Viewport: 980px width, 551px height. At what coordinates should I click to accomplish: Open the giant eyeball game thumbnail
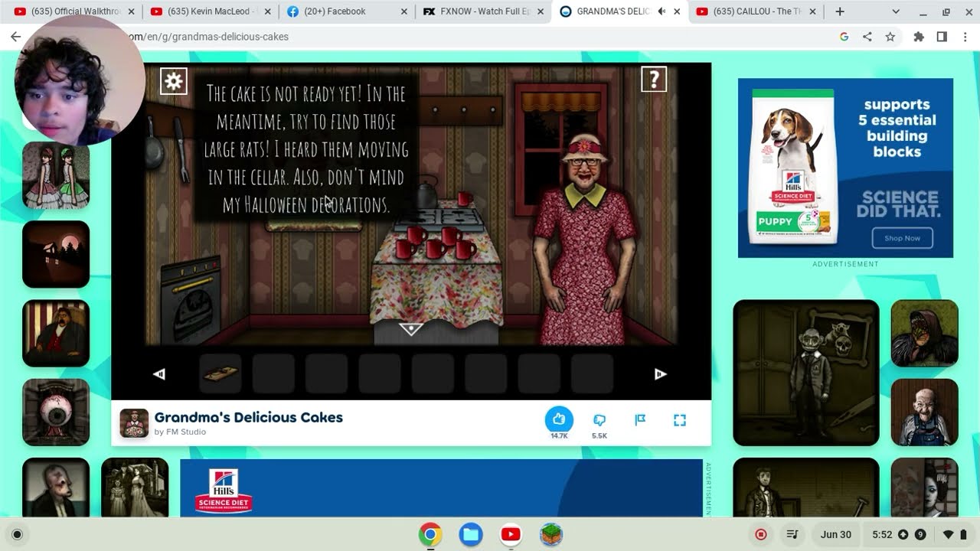click(56, 412)
